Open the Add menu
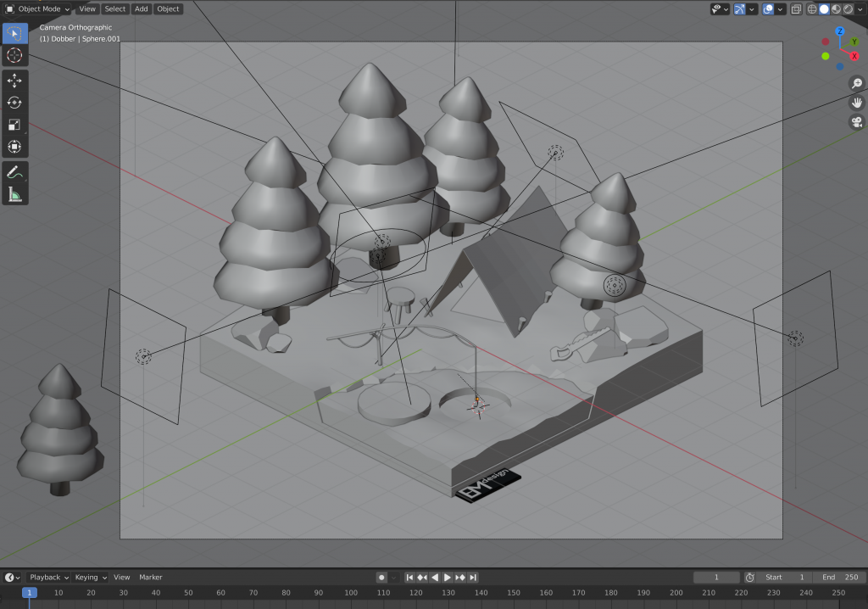Screen dimensions: 868x609 tap(142, 8)
